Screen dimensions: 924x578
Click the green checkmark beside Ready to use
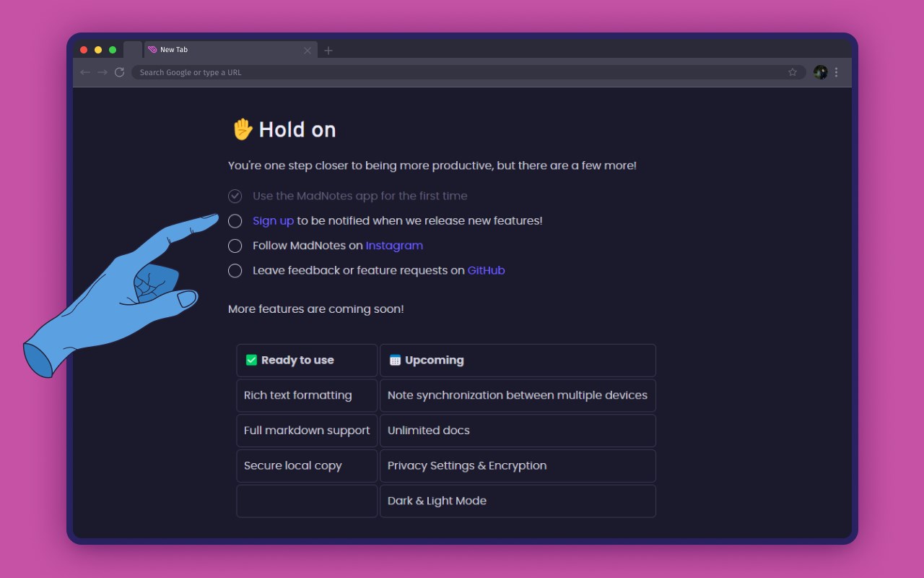point(251,360)
